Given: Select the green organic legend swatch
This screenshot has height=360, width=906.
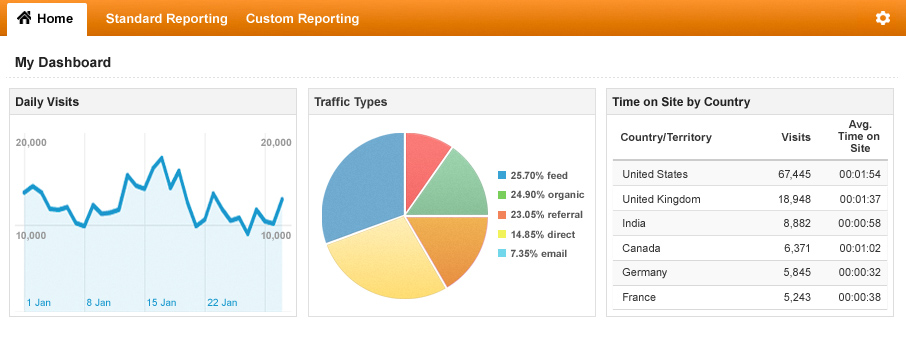Looking at the screenshot, I should [502, 195].
